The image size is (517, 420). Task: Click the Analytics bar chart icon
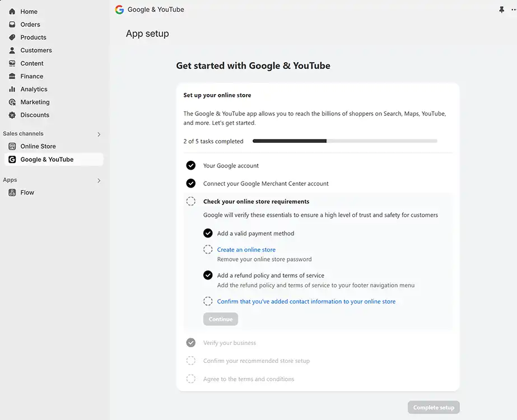click(12, 89)
